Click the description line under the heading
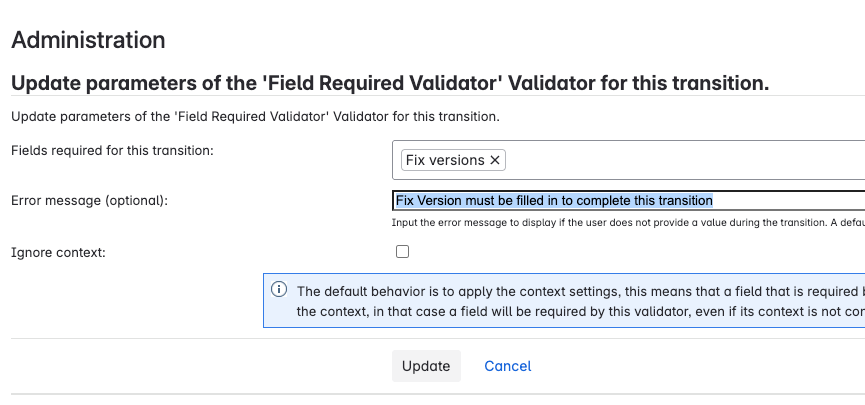Viewport: 865px width, 405px height. pos(255,117)
